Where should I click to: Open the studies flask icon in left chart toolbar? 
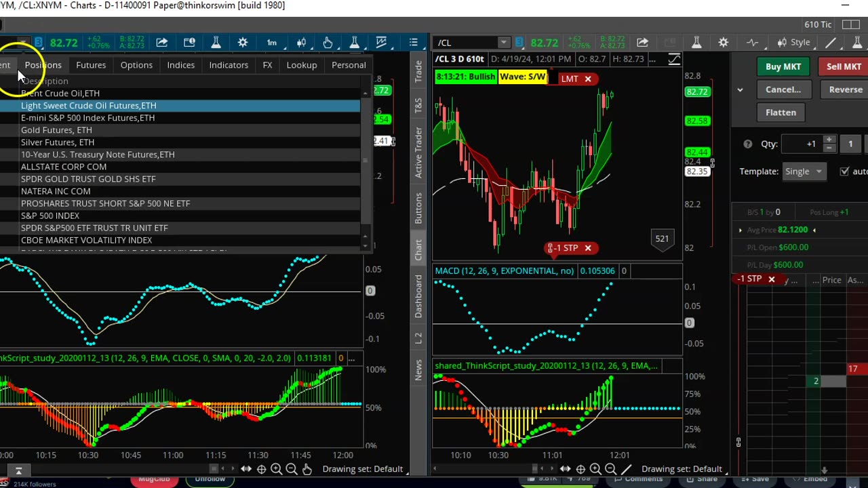point(216,43)
